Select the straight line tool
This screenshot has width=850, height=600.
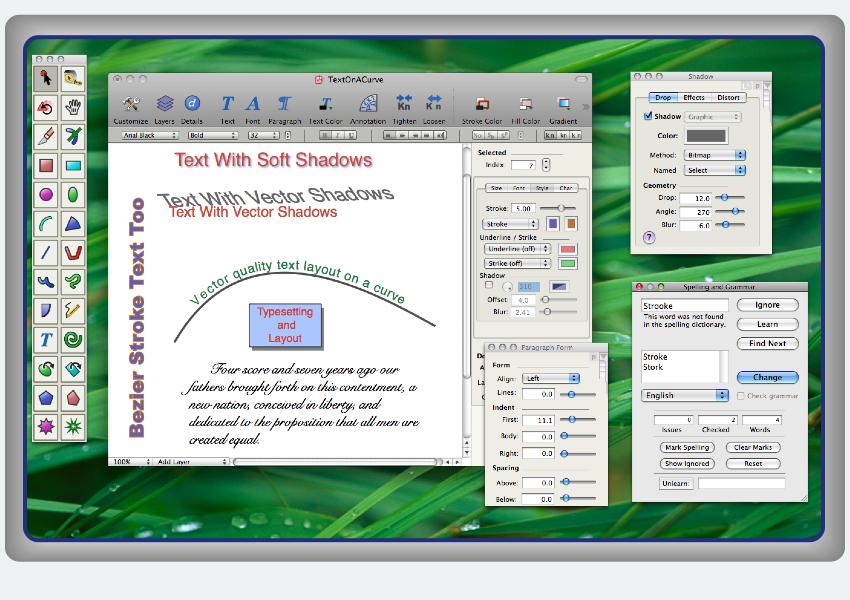pos(46,252)
